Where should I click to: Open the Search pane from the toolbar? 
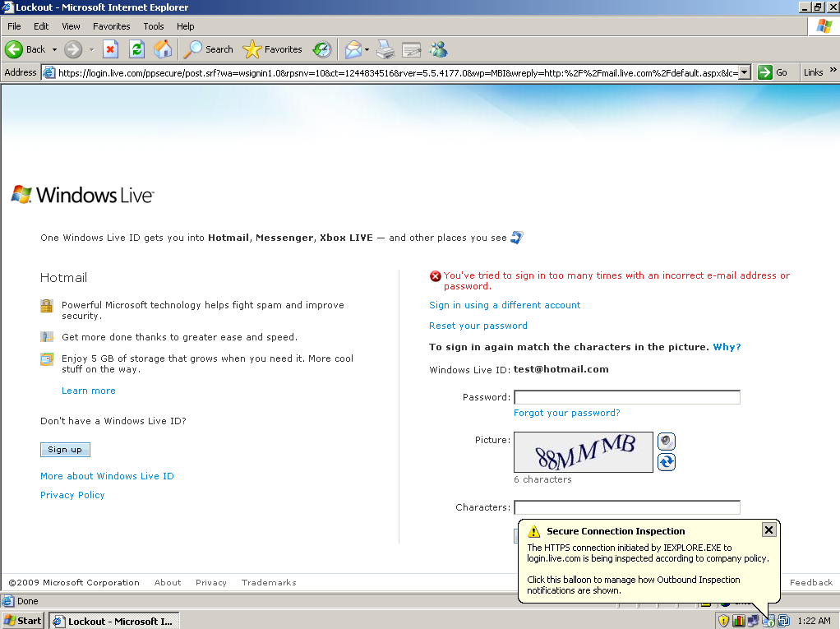tap(209, 49)
